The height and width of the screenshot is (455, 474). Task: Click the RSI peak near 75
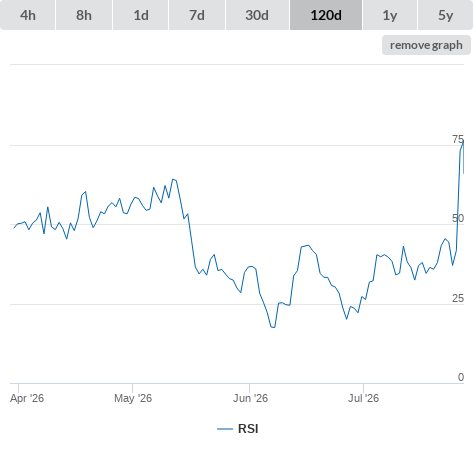[463, 142]
